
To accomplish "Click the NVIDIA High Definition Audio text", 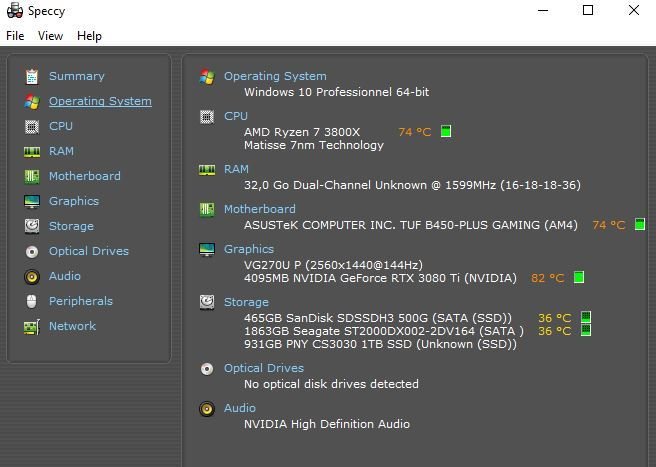I will coord(327,424).
